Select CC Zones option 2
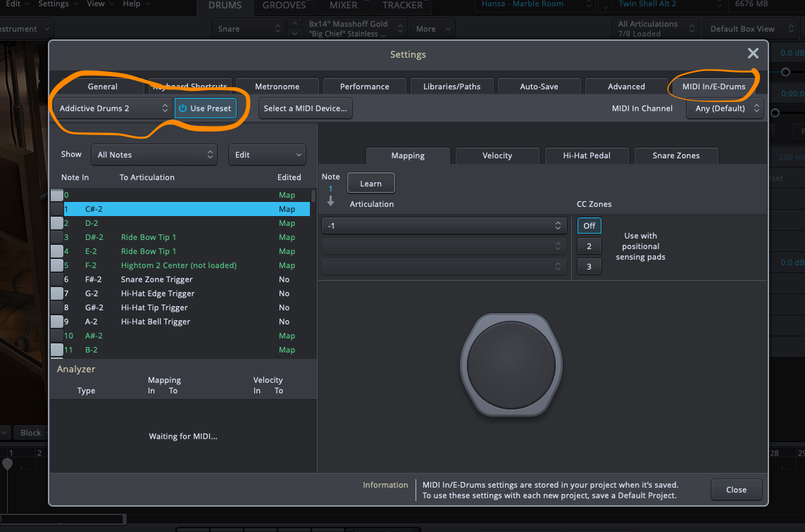 (x=589, y=246)
